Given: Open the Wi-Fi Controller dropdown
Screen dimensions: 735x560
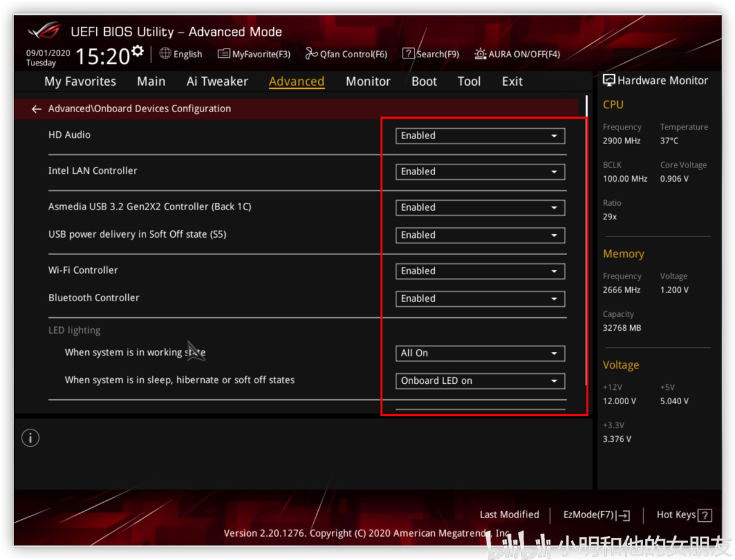Looking at the screenshot, I should pyautogui.click(x=480, y=271).
